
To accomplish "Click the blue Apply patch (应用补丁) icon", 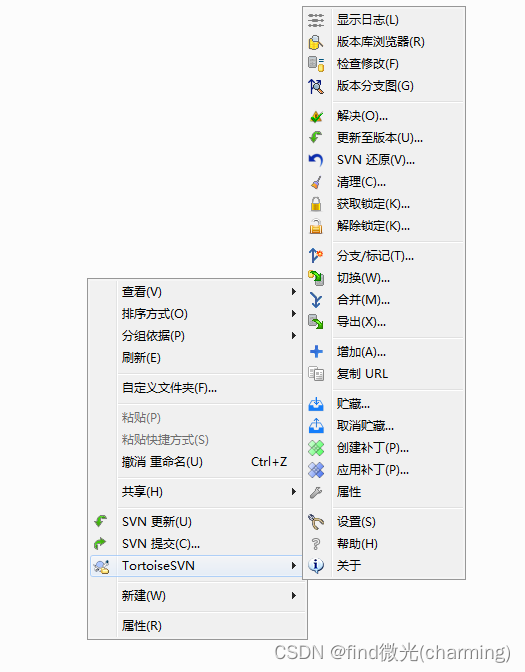I will click(x=316, y=470).
